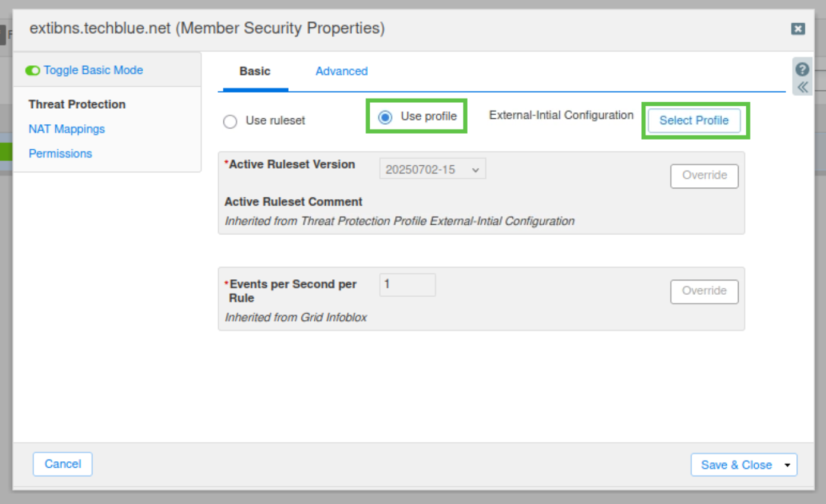Open the Permissions section
Viewport: 826px width, 504px height.
pos(60,153)
